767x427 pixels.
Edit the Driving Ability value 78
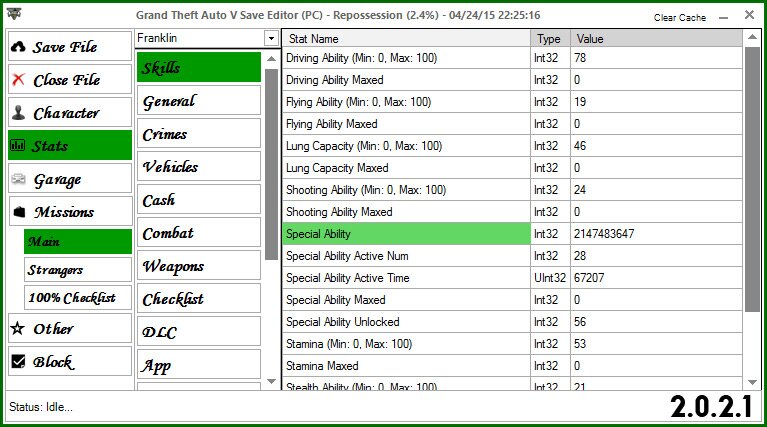point(655,58)
